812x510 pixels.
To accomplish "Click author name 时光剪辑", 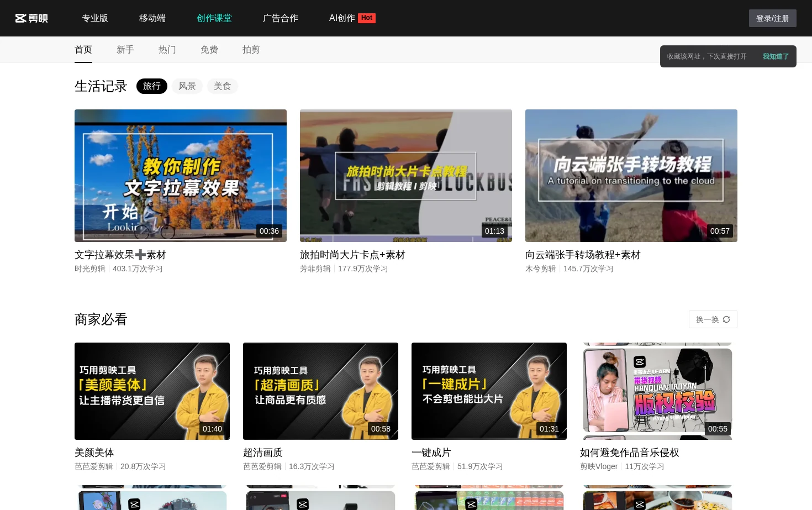I will coord(90,269).
